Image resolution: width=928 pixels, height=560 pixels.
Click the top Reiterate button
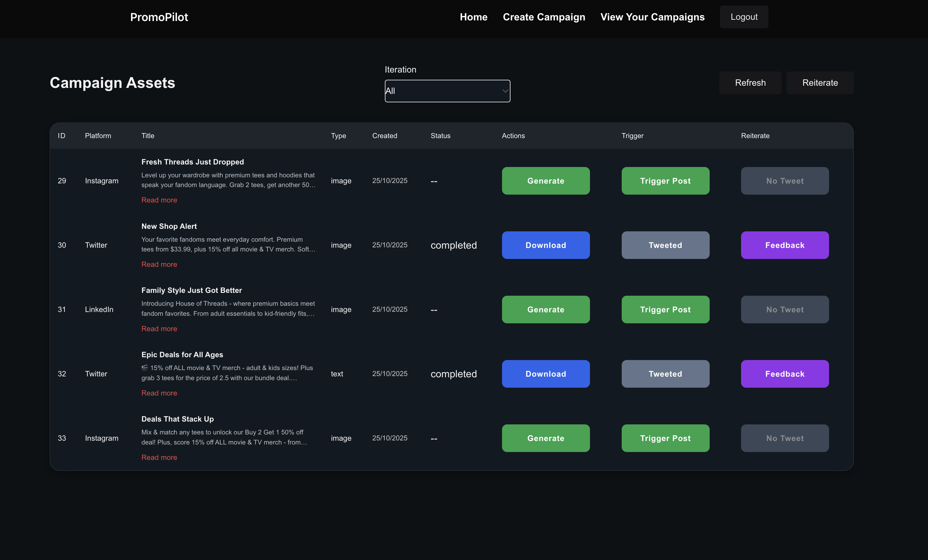[820, 83]
